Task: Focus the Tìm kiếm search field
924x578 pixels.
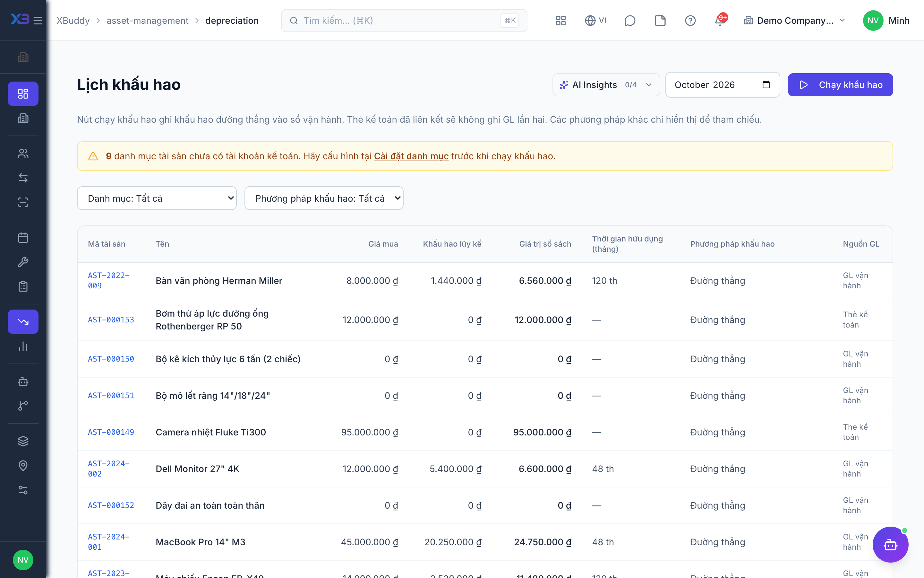Action: tap(404, 21)
